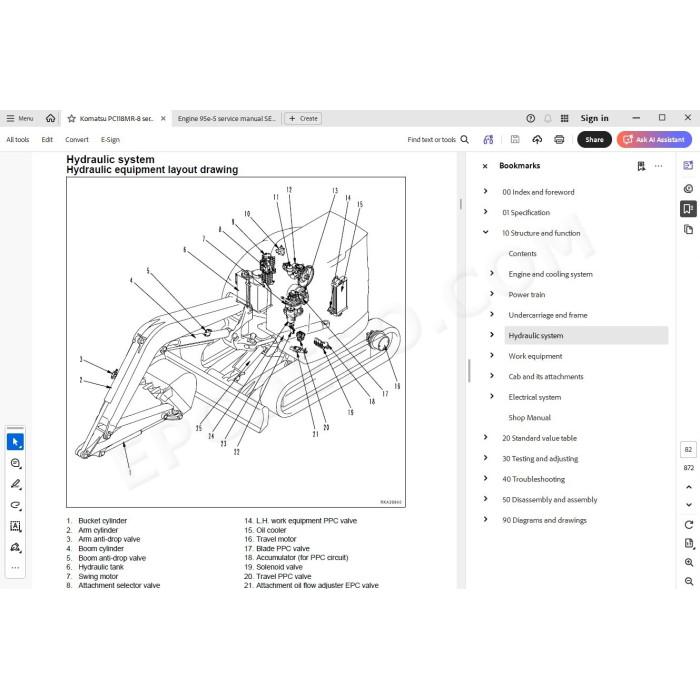
Task: Close the Bookmarks panel
Action: tap(485, 166)
